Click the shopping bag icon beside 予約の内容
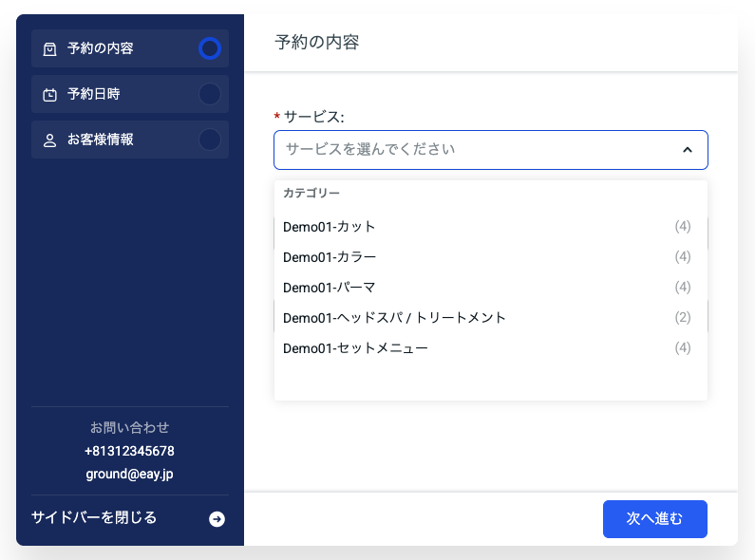Screen dimensions: 755x560 [x=49, y=48]
